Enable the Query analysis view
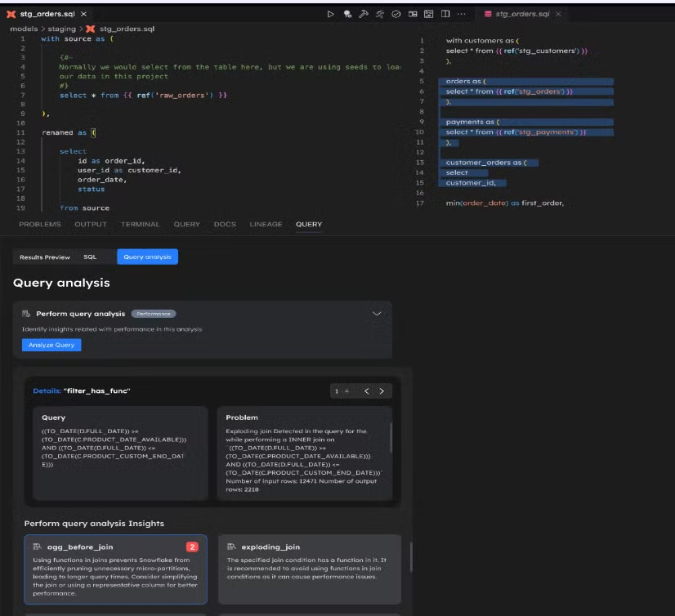Viewport: 675px width, 616px height. 145,255
